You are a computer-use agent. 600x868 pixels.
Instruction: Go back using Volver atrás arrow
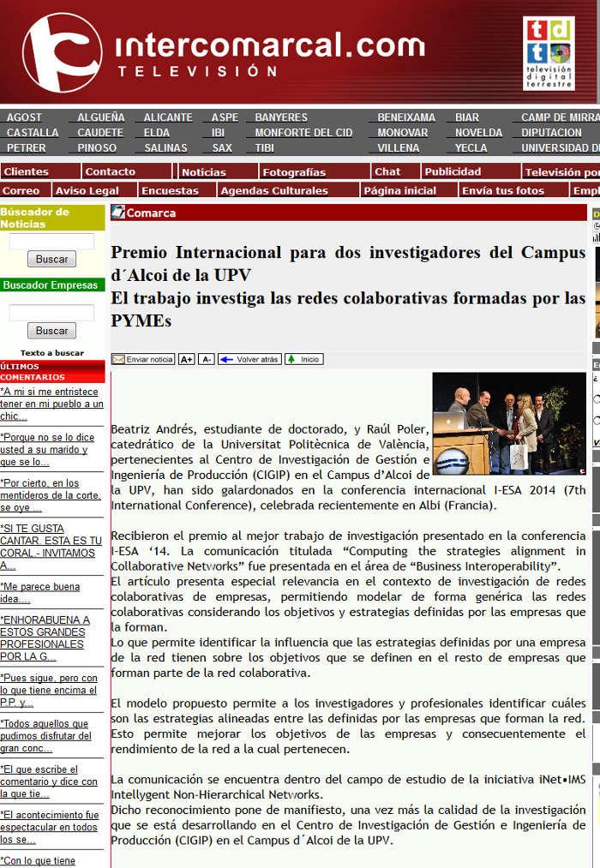pos(249,360)
